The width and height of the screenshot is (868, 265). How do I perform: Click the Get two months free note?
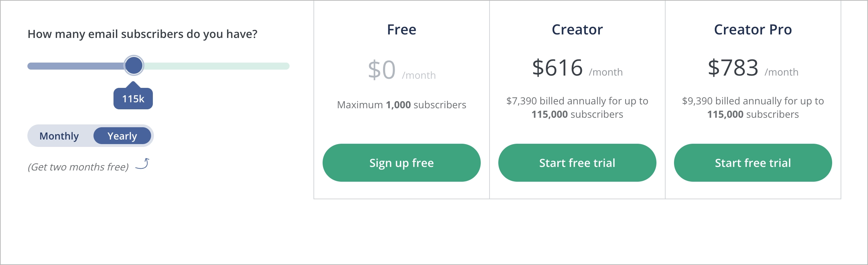pyautogui.click(x=79, y=167)
